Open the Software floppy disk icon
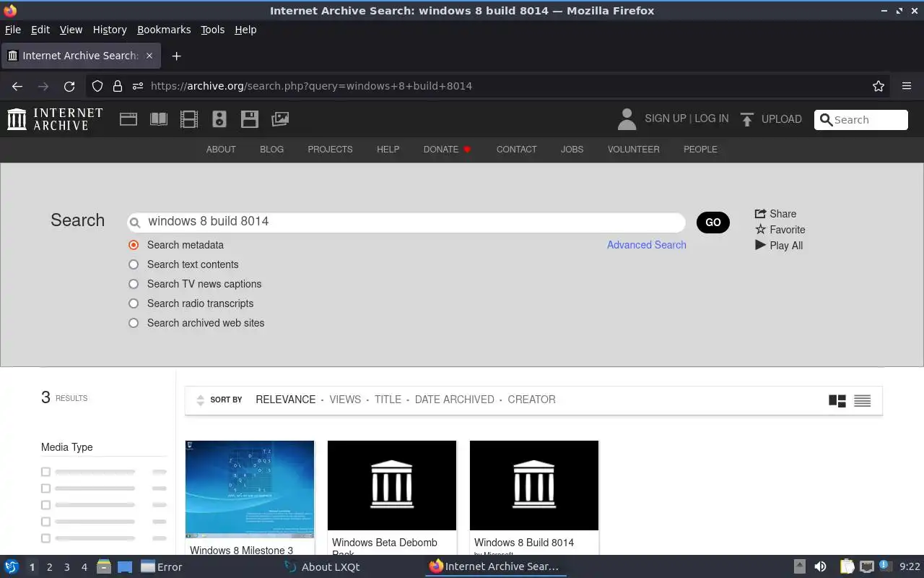This screenshot has width=924, height=578. point(250,119)
